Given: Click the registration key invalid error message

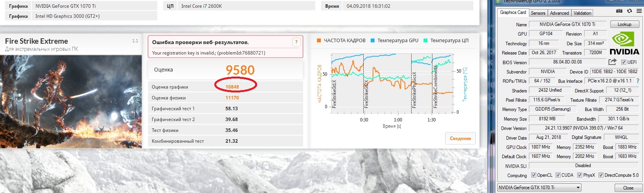Looking at the screenshot, I should pyautogui.click(x=208, y=53).
